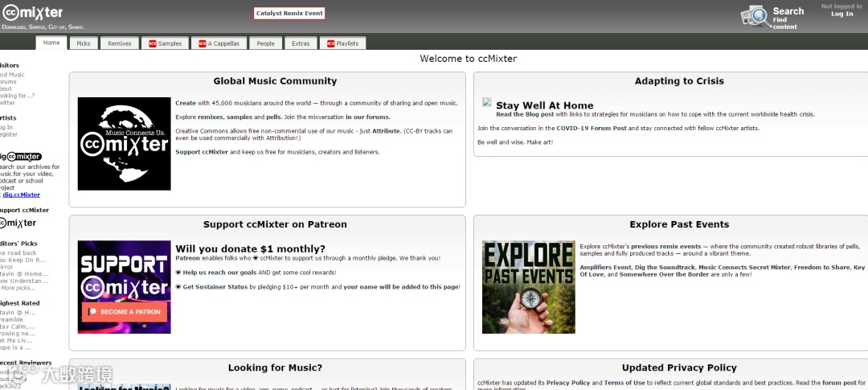Viewport: 868px width, 390px height.
Task: Select the A Cappellas tab
Action: 219,43
